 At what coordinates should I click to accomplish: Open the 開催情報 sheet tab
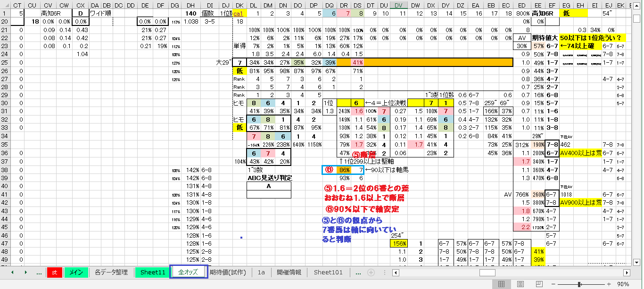[x=289, y=272]
